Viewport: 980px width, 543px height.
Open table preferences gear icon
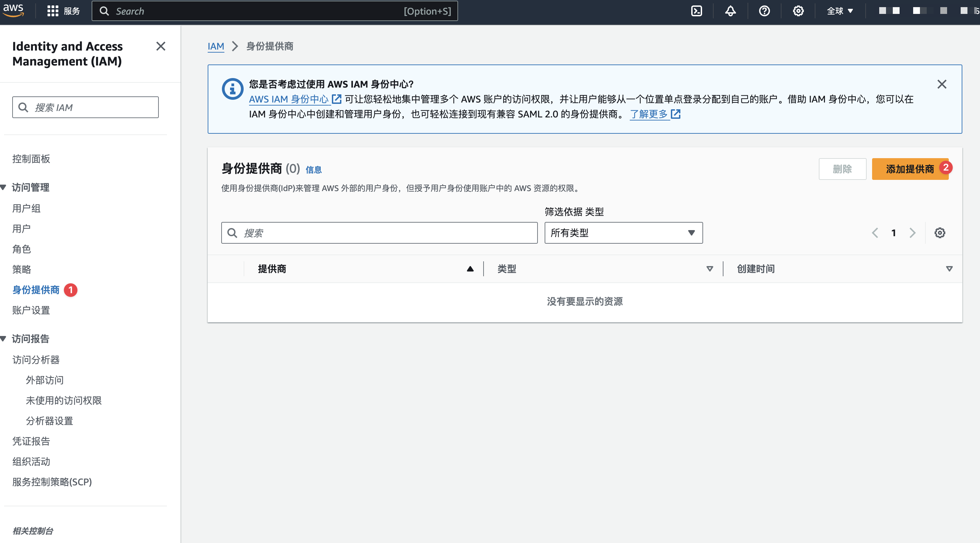coord(940,233)
